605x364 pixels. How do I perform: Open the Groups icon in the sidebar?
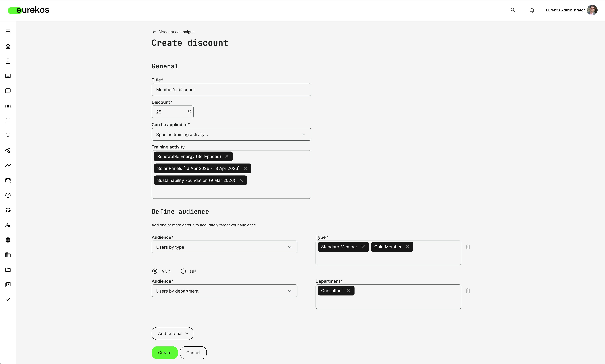point(8,106)
